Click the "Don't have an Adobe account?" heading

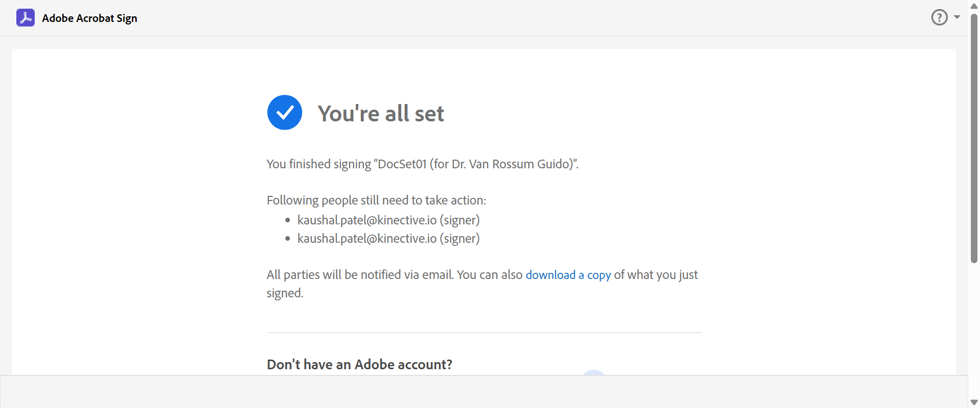click(x=359, y=365)
